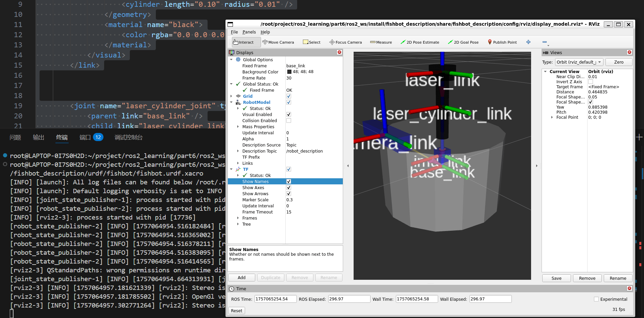Pick the Measure tool

(381, 42)
